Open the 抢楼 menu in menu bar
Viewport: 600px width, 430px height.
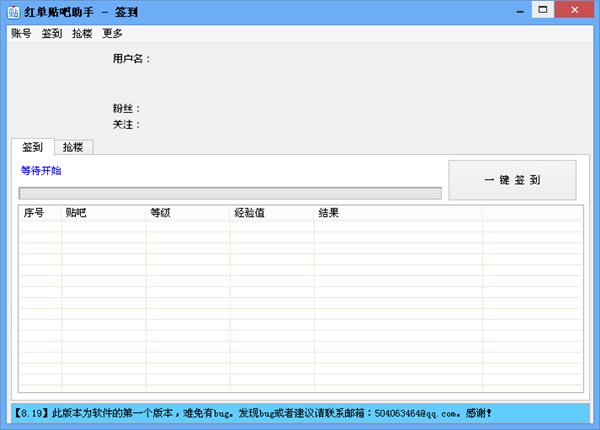pos(82,34)
